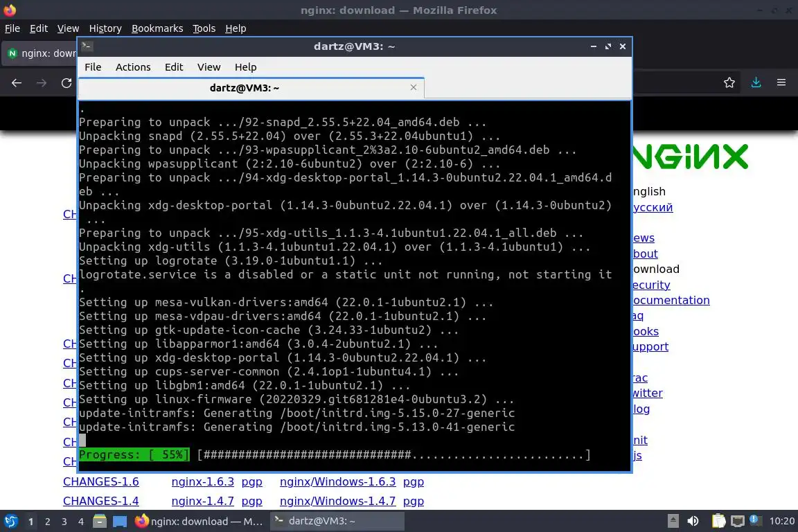Image resolution: width=798 pixels, height=532 pixels.
Task: Click network monitor tray icon
Action: 738,522
